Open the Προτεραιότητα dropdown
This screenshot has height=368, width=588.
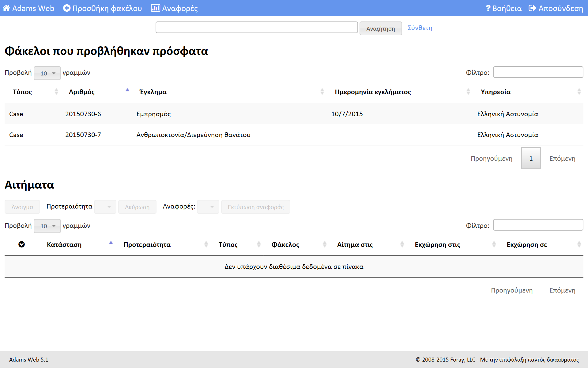tap(105, 207)
